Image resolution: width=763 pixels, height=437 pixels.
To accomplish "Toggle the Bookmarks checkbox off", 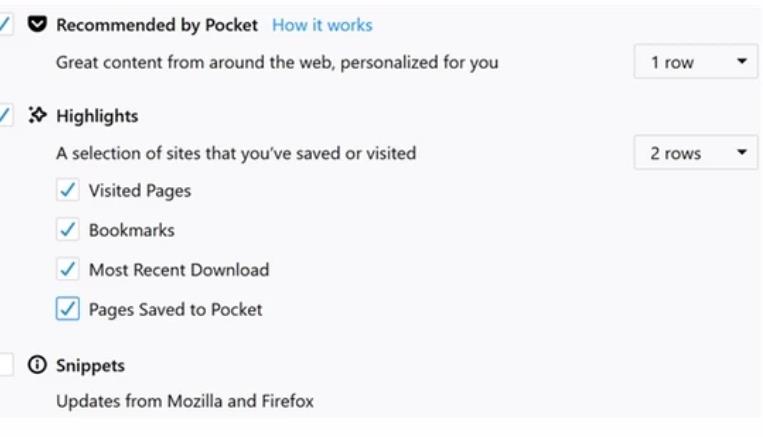I will tap(68, 230).
